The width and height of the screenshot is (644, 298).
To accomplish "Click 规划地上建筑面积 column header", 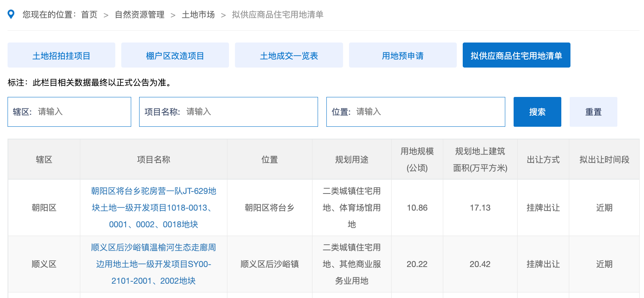I will (480, 160).
